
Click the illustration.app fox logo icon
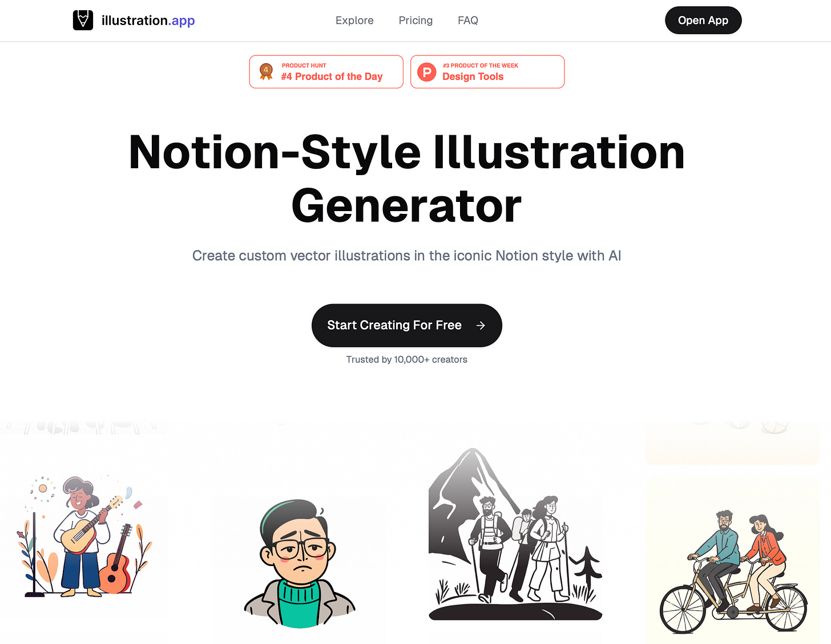(x=83, y=21)
